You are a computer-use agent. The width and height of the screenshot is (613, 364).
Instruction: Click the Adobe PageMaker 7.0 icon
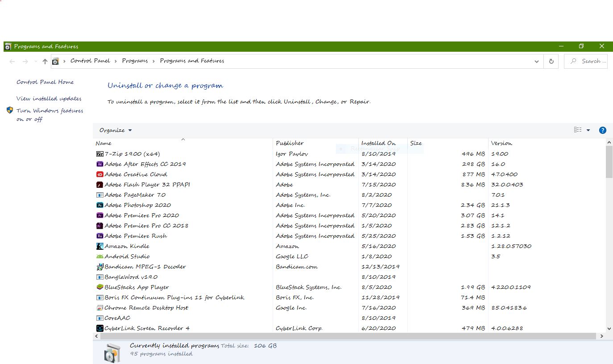pyautogui.click(x=100, y=195)
